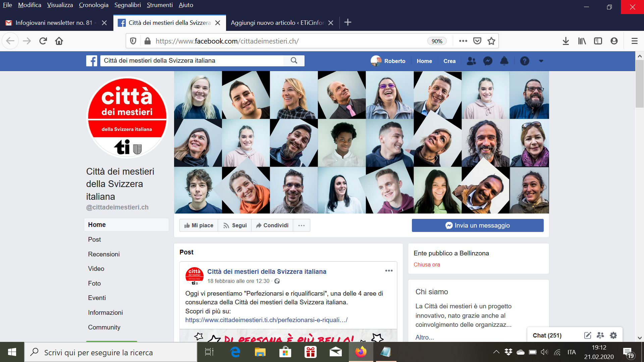Open the page actions three-dot menu
Screen dimensions: 644x362
click(463, 41)
